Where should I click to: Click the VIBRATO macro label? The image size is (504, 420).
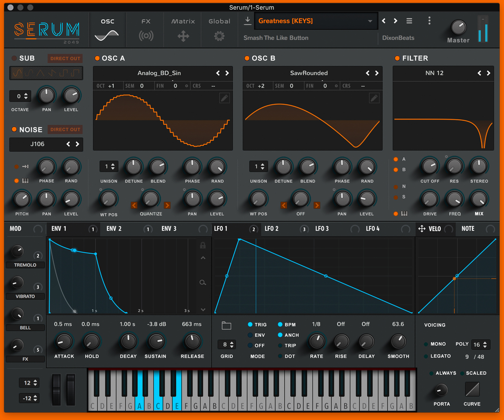(26, 296)
